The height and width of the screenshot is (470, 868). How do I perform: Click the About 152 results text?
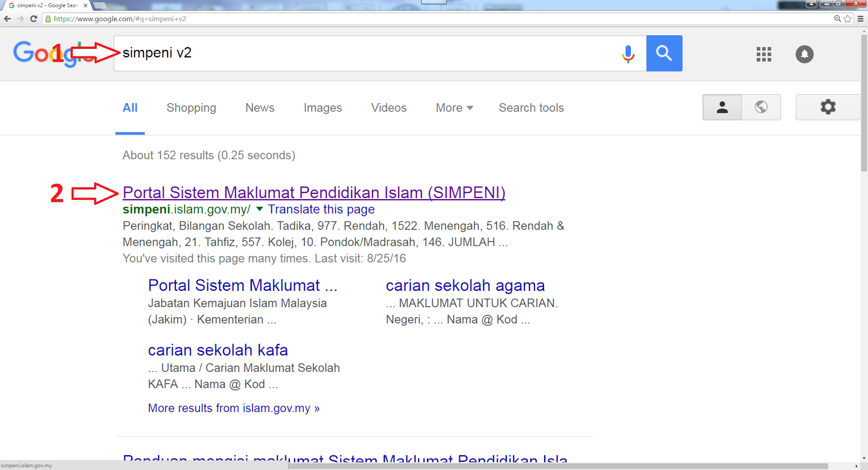click(x=209, y=155)
